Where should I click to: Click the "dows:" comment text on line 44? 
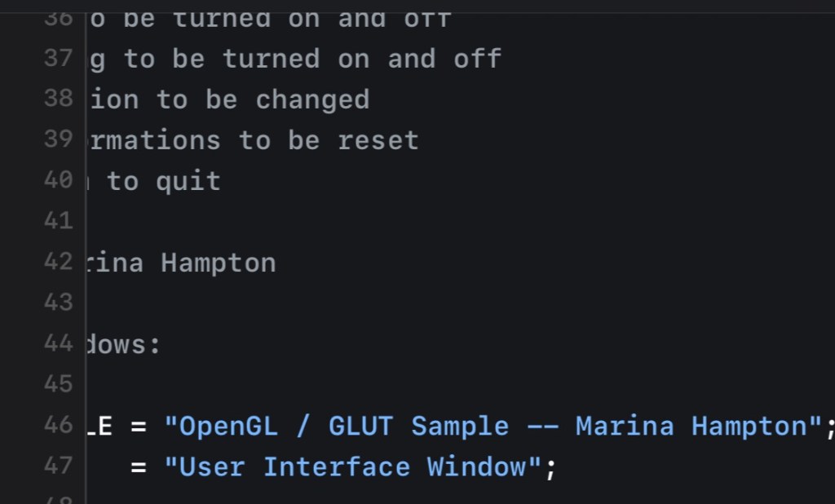tap(124, 344)
